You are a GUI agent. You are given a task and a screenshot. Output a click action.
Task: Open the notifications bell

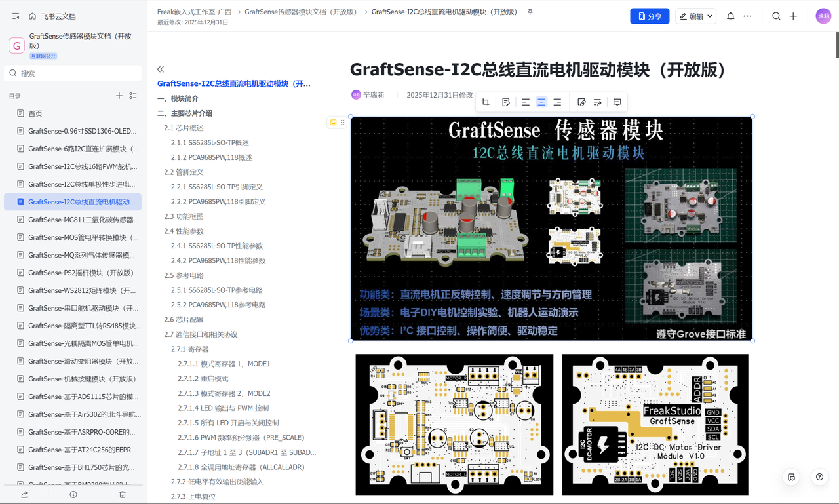pos(731,16)
